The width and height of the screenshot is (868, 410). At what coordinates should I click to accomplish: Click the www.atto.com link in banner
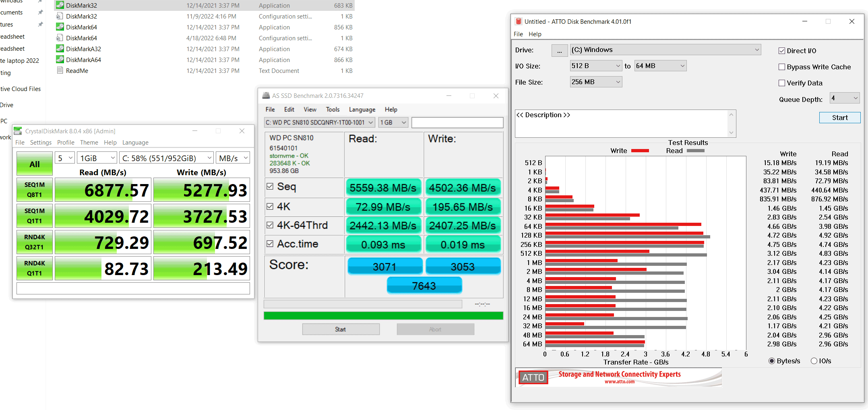pos(619,382)
